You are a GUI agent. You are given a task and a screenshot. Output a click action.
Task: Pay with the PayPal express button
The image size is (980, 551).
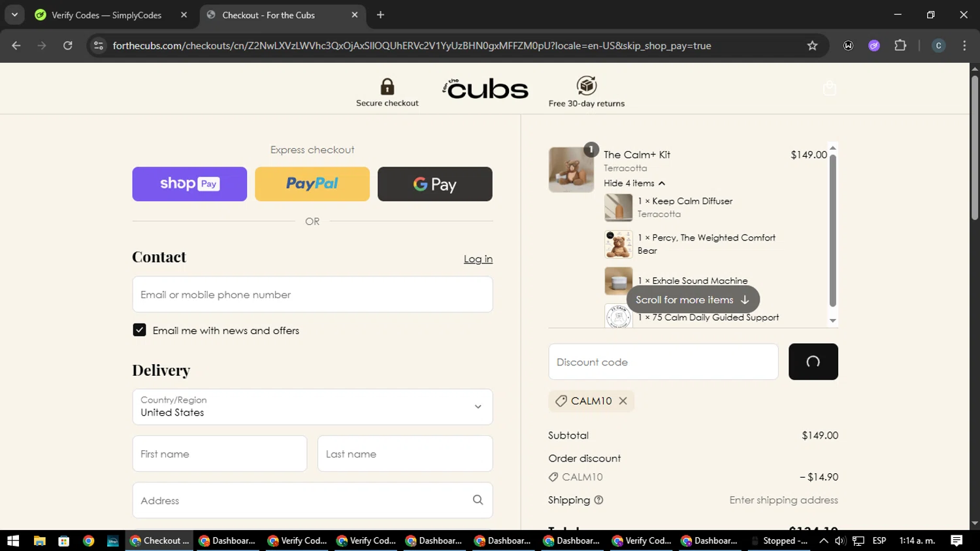click(x=312, y=184)
